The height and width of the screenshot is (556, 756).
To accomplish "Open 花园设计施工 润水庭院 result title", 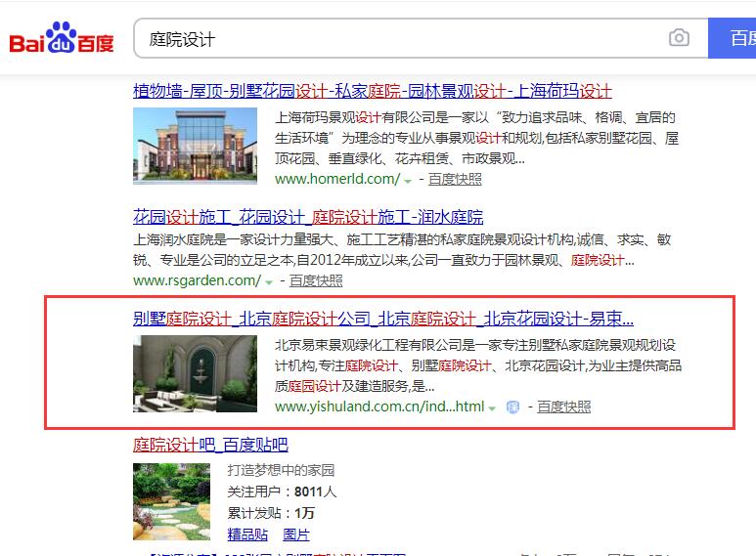I will point(308,217).
